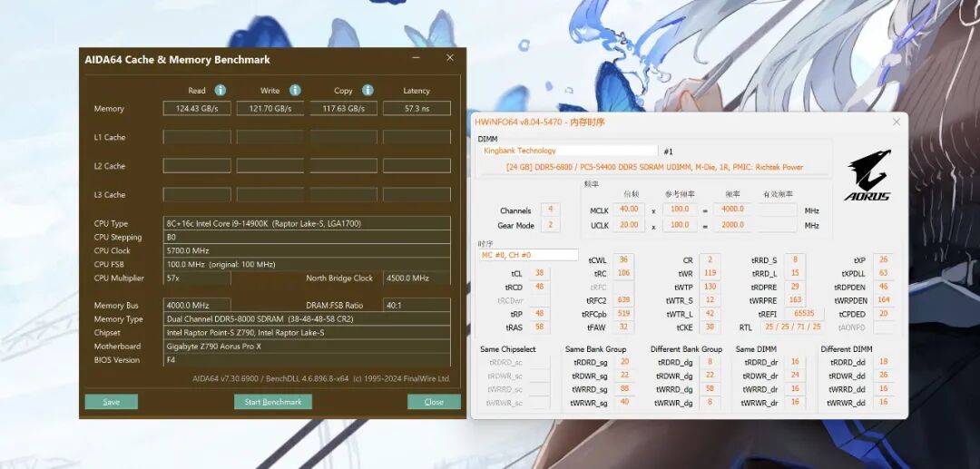980x469 pixels.
Task: Click DRAM:FSB Ratio value 40:1
Action: click(x=416, y=306)
